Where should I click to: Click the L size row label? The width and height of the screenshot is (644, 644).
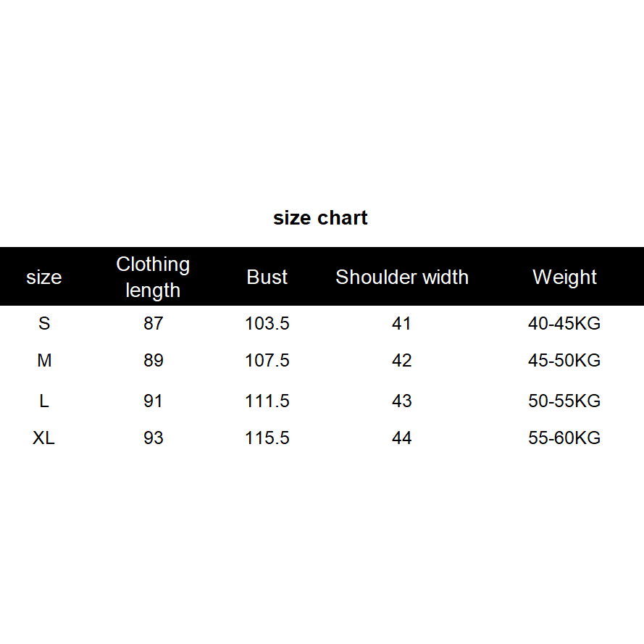[44, 401]
